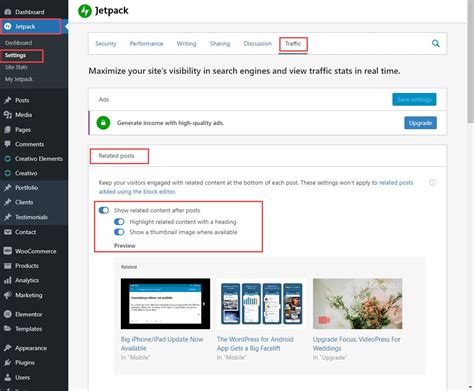Screen dimensions: 474x391
Task: Click the Creativo Elements icon
Action: pos(7,159)
